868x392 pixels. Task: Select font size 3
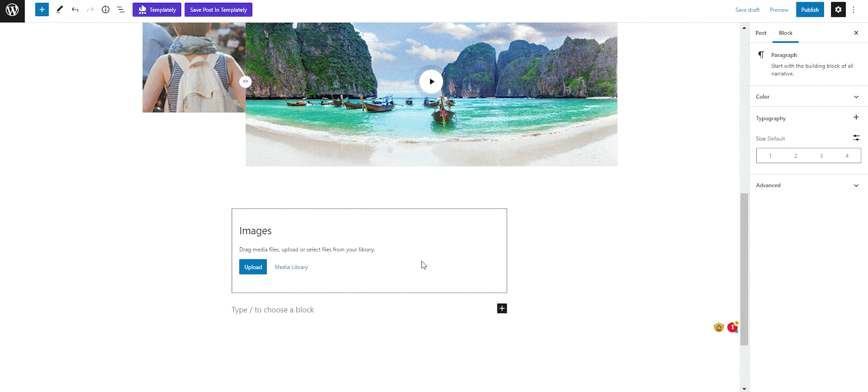point(821,156)
